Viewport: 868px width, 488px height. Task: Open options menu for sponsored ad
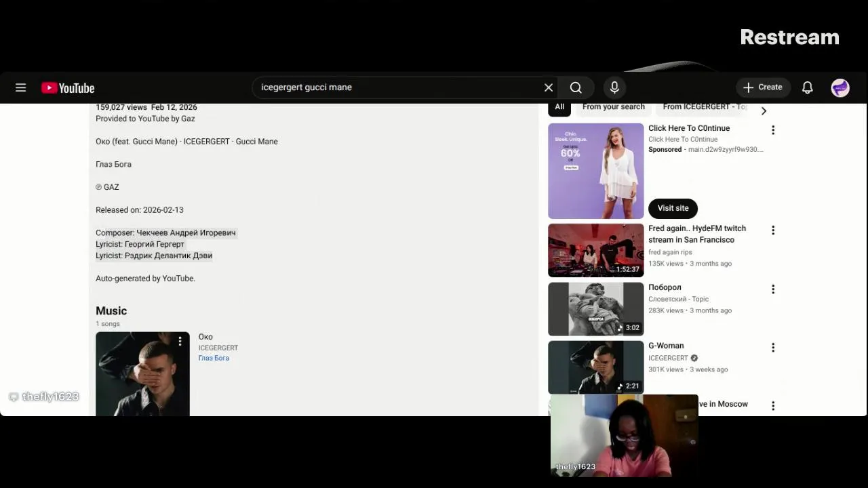coord(772,130)
